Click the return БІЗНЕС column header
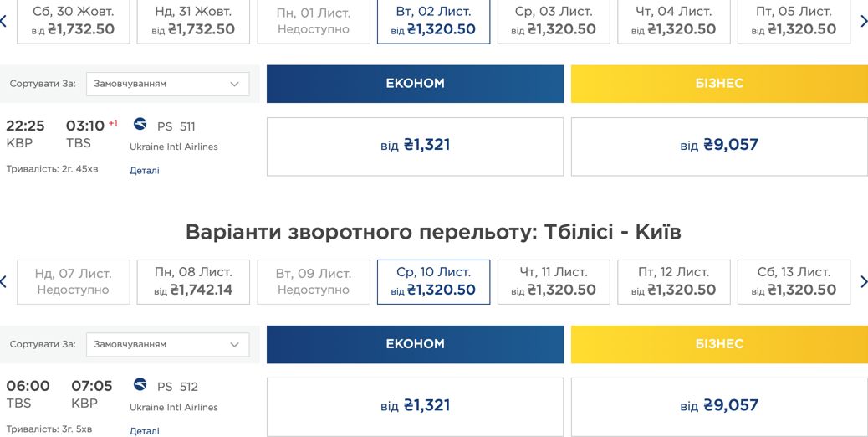Image resolution: width=868 pixels, height=437 pixels. [720, 344]
